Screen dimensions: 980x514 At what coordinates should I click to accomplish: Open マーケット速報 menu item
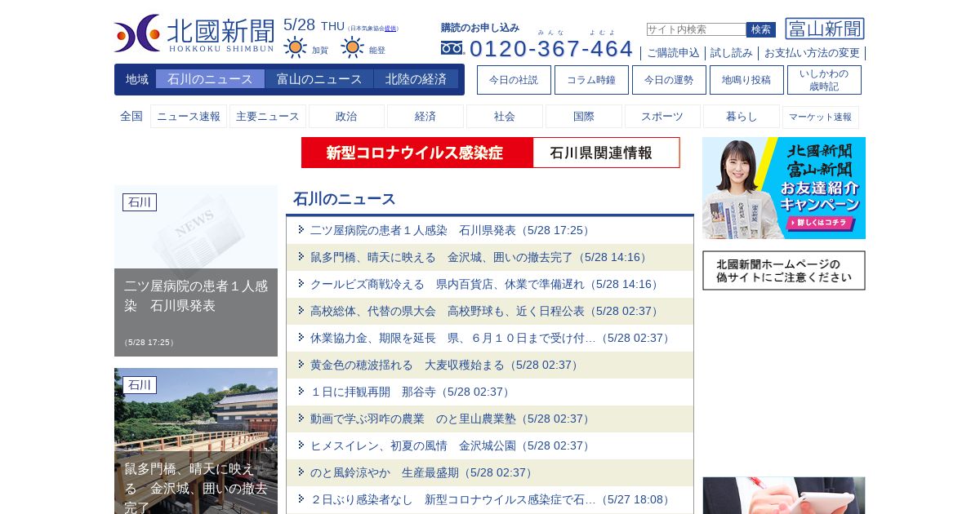(x=821, y=117)
